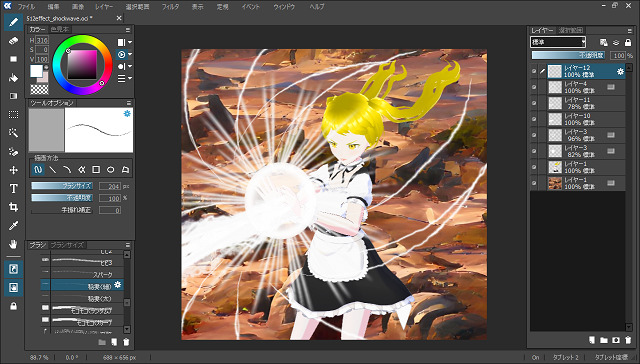Choose the rectangle drawing method
This screenshot has width=640, height=364.
coord(96,169)
